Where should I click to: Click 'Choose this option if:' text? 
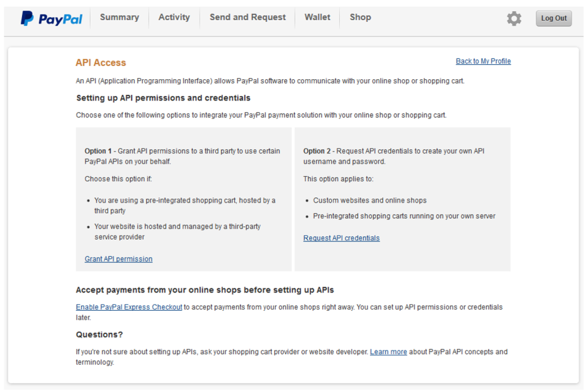click(118, 179)
